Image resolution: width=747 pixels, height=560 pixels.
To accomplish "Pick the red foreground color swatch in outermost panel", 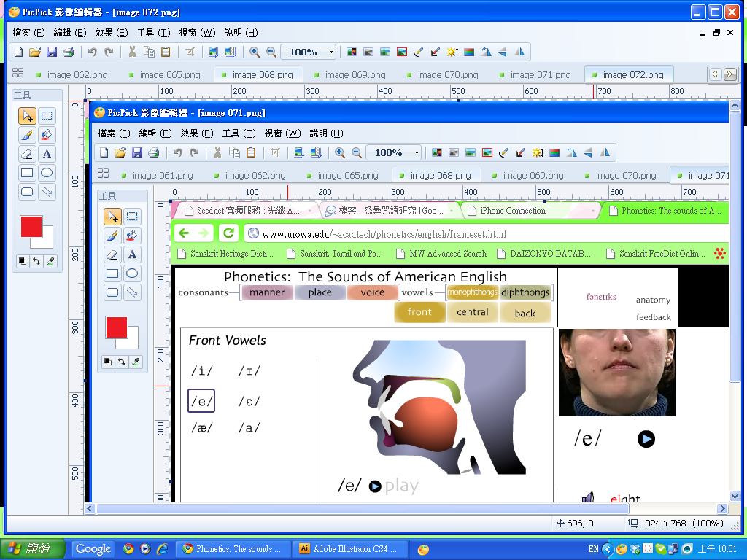I will point(31,227).
